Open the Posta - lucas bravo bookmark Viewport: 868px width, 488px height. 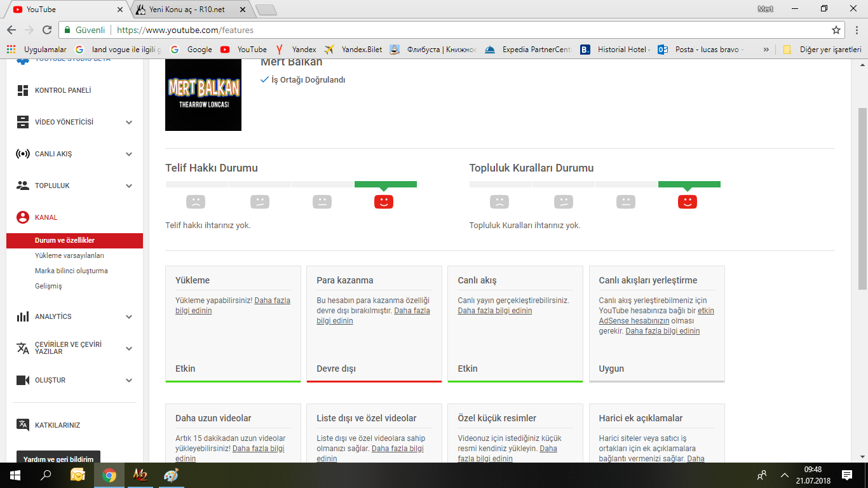(701, 50)
